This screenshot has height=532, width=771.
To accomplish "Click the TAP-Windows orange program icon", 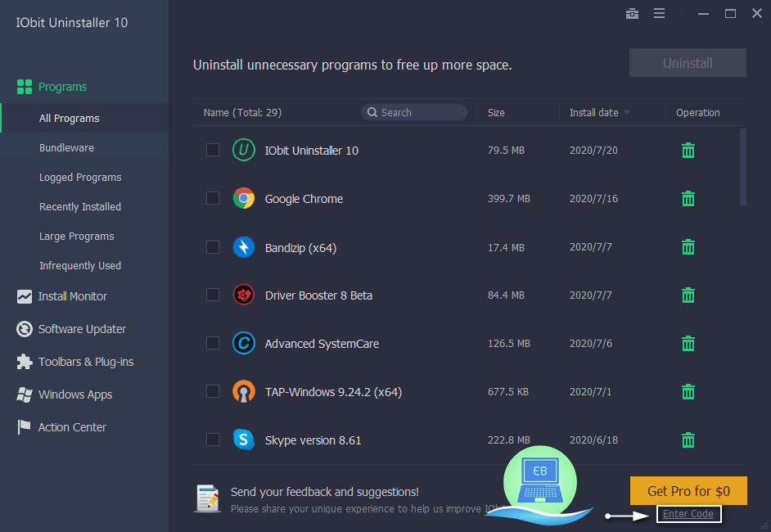I will point(243,391).
